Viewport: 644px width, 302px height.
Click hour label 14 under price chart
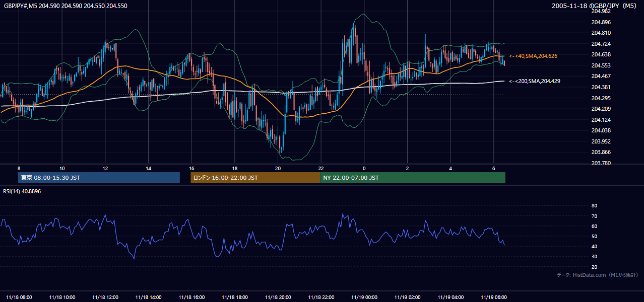coord(148,168)
